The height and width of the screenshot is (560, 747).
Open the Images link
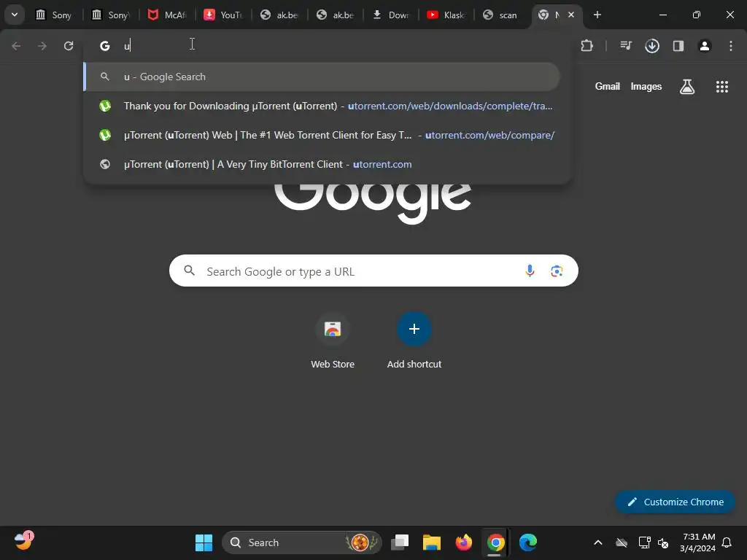646,86
